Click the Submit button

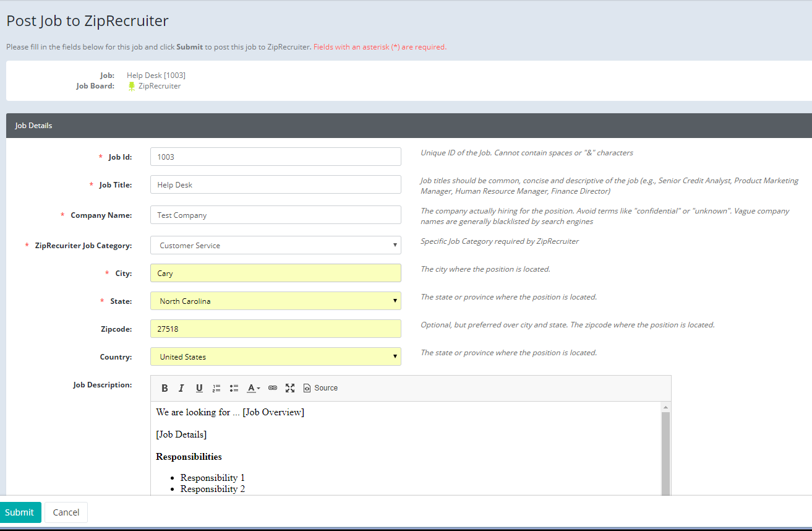point(20,512)
